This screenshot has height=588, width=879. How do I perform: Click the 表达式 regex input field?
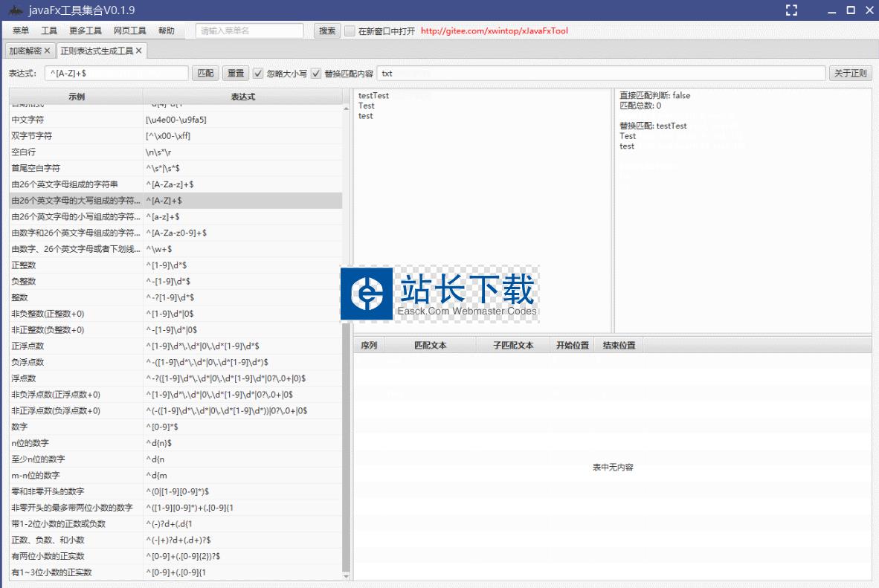pos(115,74)
